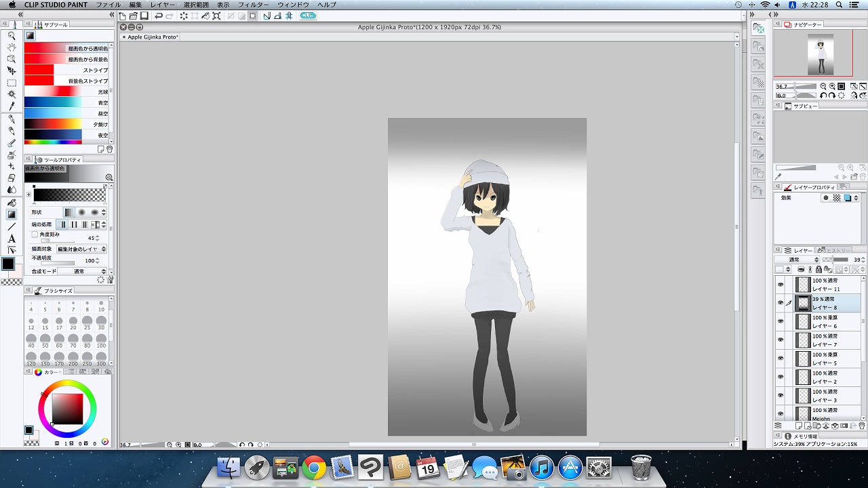
Task: Select the Brush tool
Action: pos(12,143)
